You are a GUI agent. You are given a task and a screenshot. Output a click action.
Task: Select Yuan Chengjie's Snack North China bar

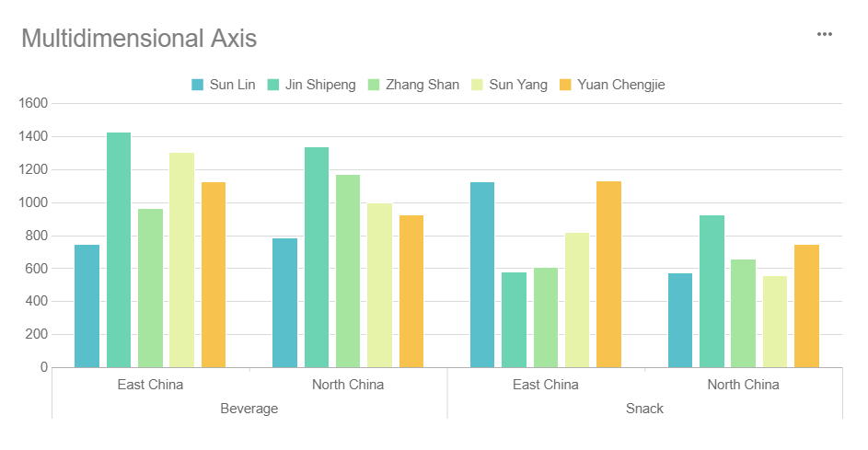point(806,306)
